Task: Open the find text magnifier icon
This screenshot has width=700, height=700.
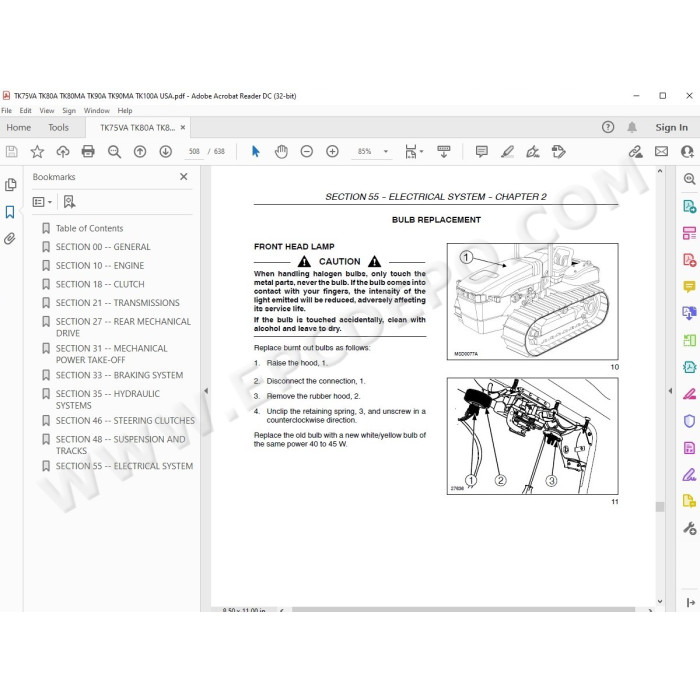Action: (114, 152)
